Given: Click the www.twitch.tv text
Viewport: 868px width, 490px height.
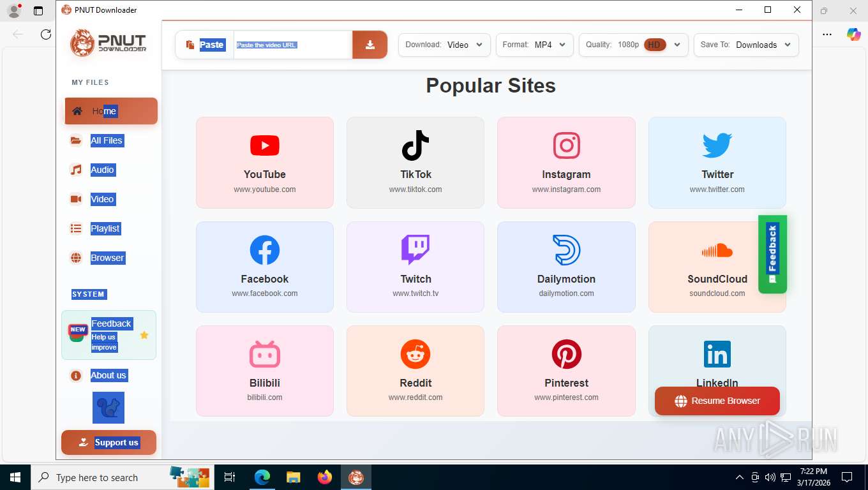Looking at the screenshot, I should pyautogui.click(x=415, y=293).
